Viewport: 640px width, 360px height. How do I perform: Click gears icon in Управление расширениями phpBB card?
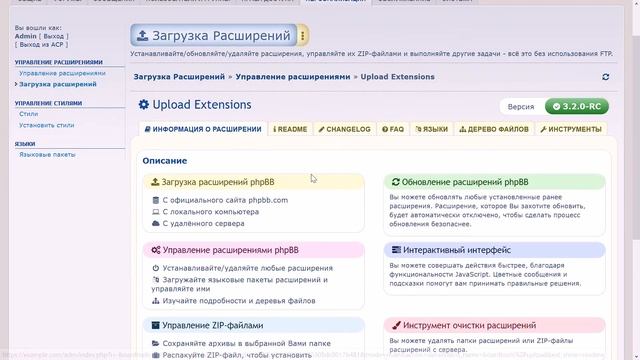pos(156,250)
